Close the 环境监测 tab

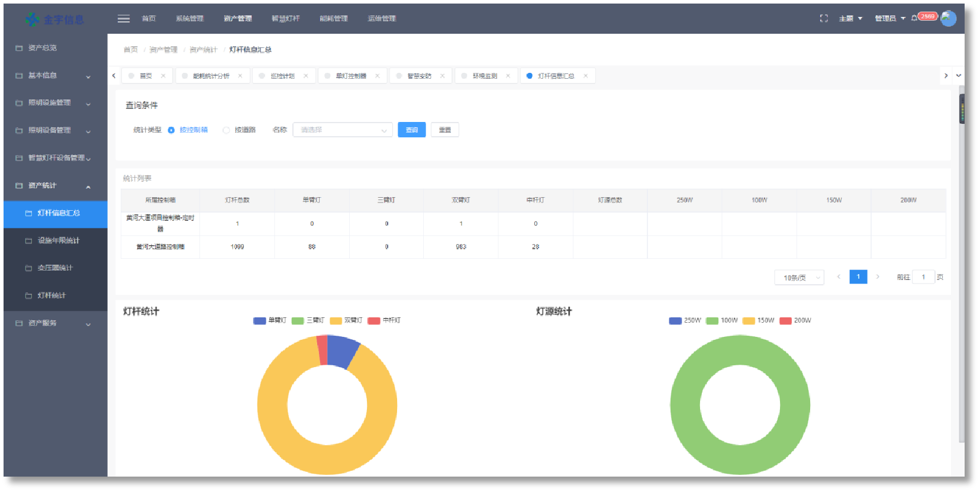pos(508,76)
